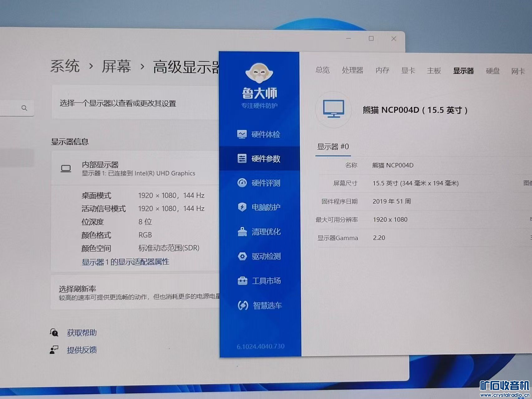This screenshot has width=532, height=399.
Task: Click the 2019 年 51 周 firmware date
Action: (392, 201)
